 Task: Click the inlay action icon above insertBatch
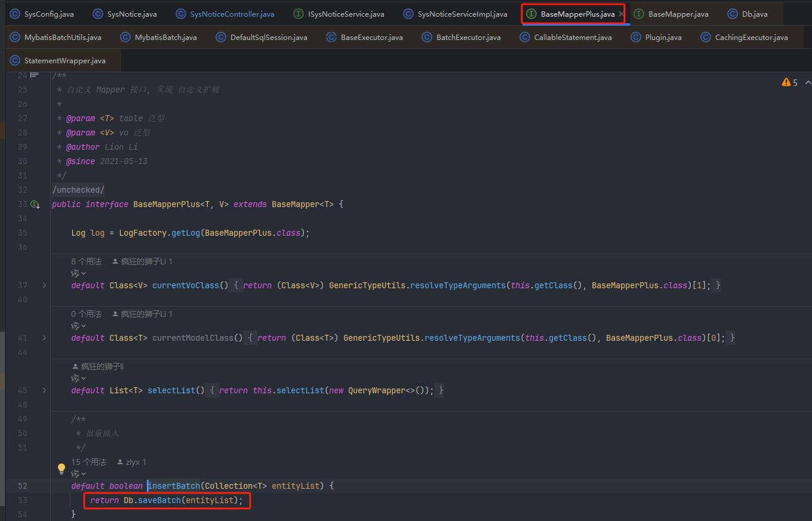76,474
